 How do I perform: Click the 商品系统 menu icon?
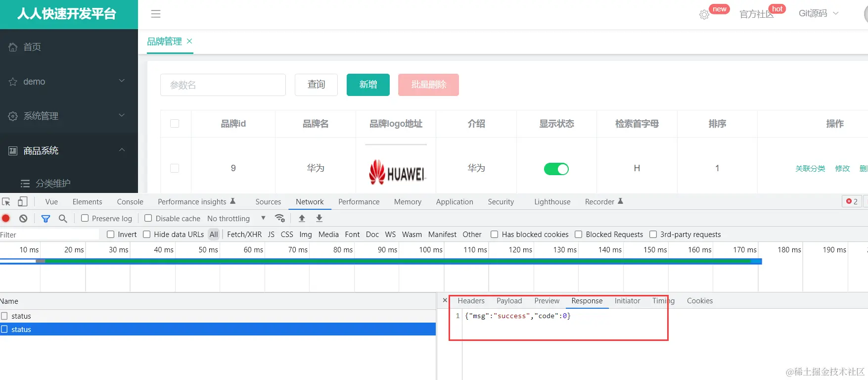[13, 151]
